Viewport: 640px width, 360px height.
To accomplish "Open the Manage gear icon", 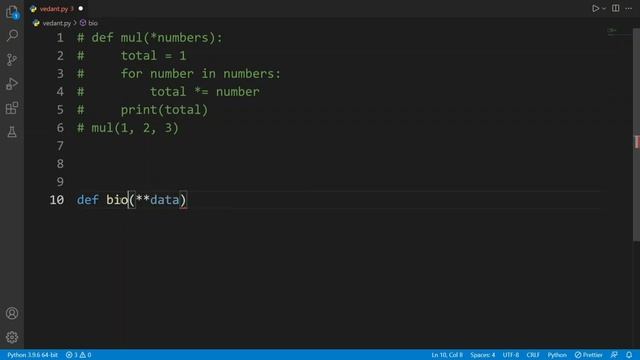I will click(x=12, y=337).
